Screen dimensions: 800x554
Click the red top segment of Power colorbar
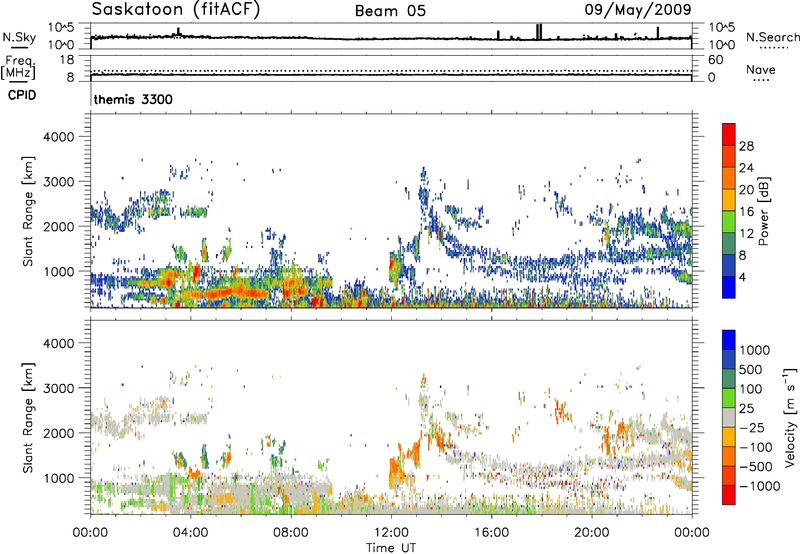[x=729, y=134]
